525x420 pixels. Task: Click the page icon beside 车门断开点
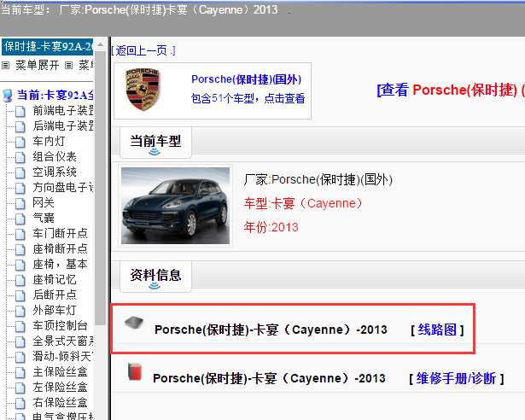(20, 234)
